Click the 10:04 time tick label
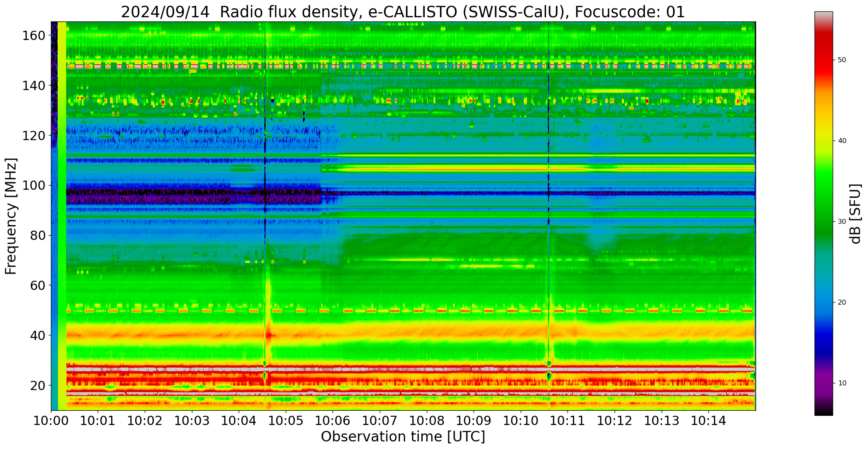 click(239, 420)
